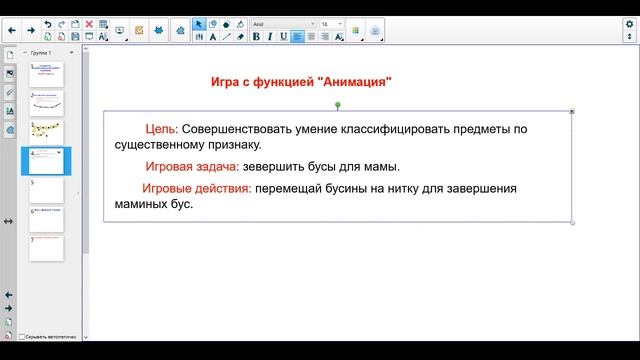Viewport: 640px width, 360px height.
Task: Open the Page Sorter sidebar tab
Action: pyautogui.click(x=10, y=55)
